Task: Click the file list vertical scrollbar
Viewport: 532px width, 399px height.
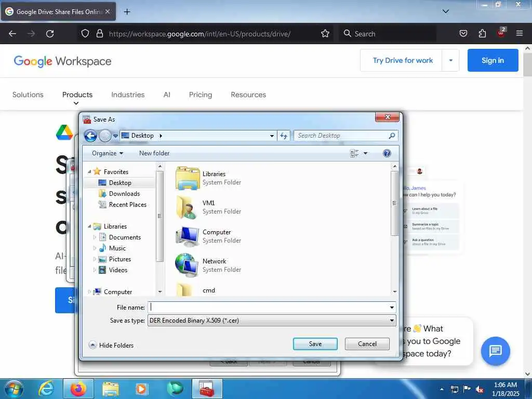Action: tap(394, 204)
